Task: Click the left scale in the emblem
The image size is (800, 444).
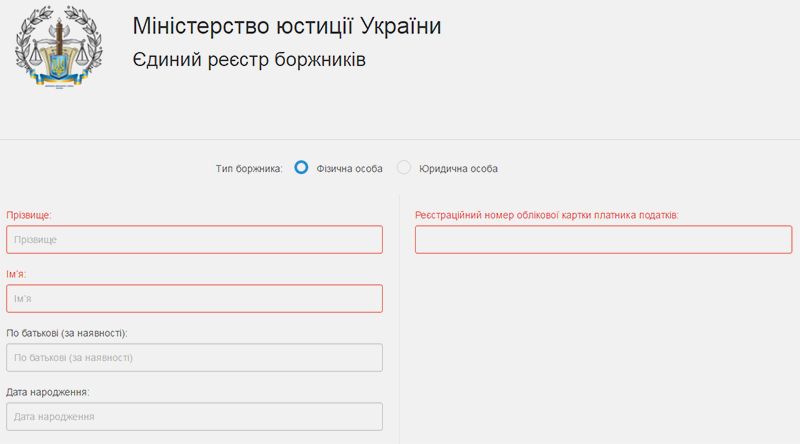Action: point(36,55)
